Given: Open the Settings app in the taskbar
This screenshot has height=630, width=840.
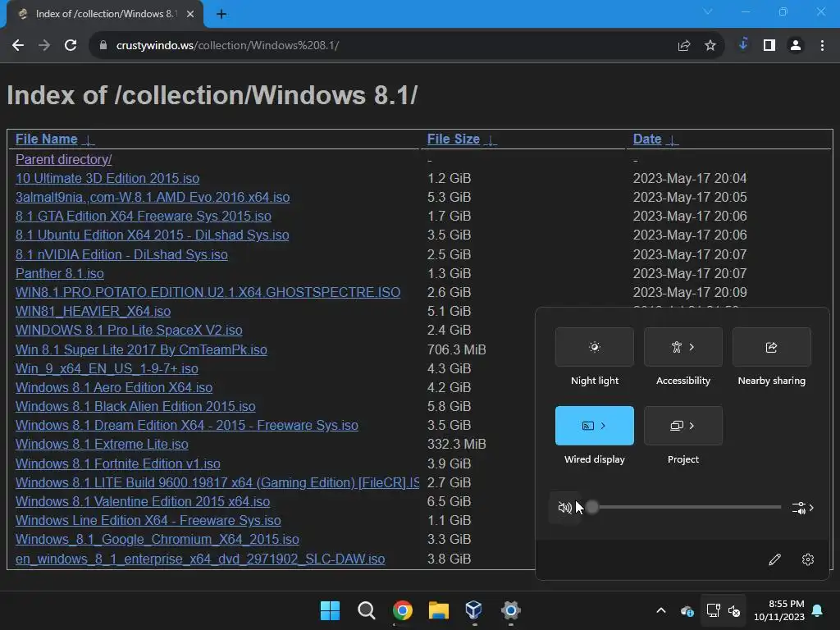Looking at the screenshot, I should point(510,610).
